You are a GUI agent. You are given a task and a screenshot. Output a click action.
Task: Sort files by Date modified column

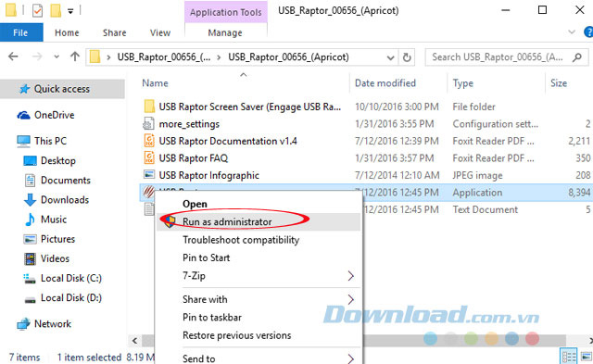pyautogui.click(x=385, y=83)
